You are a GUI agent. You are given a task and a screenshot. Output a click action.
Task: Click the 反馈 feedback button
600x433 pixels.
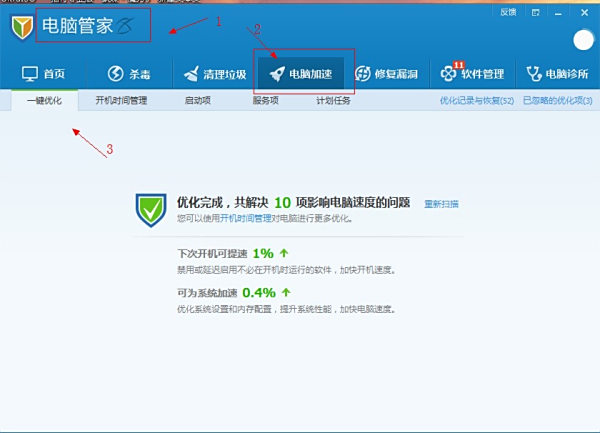point(508,12)
